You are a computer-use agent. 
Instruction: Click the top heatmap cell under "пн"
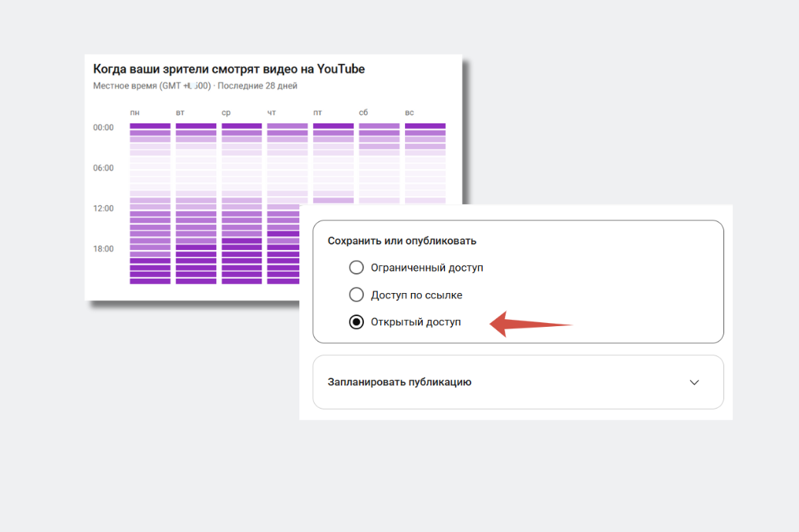point(150,124)
